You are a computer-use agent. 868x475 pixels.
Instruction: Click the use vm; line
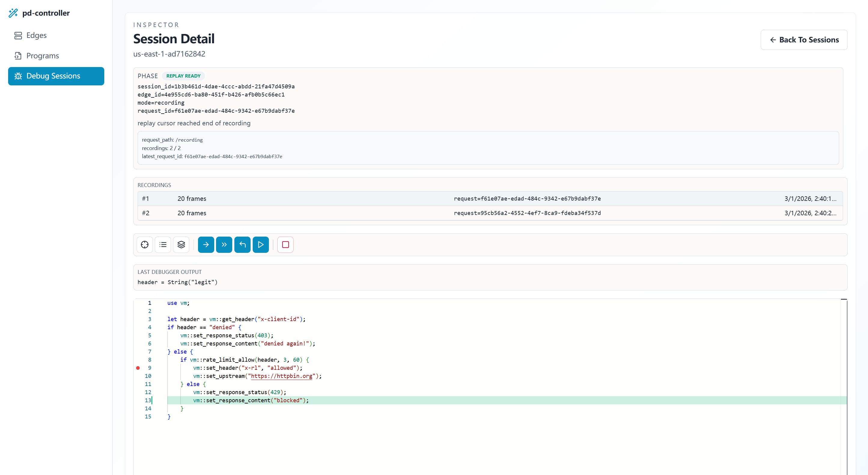[178, 303]
